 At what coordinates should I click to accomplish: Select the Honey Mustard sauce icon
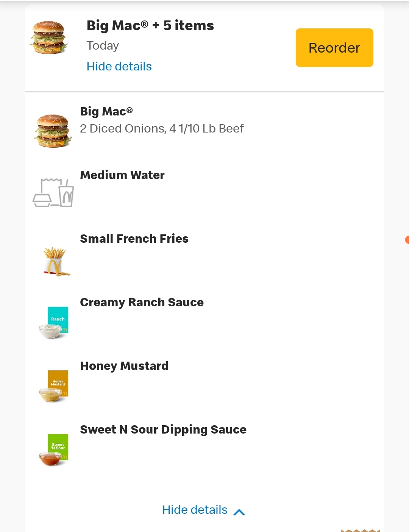tap(54, 386)
